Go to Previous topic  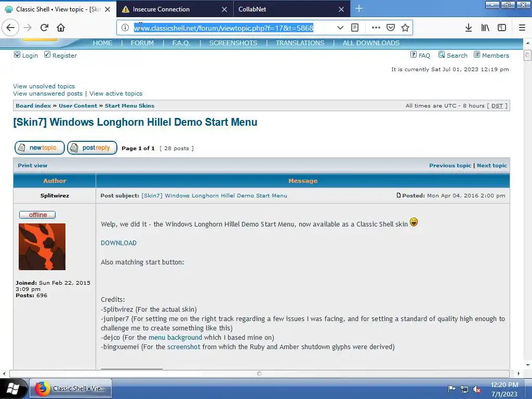(450, 166)
